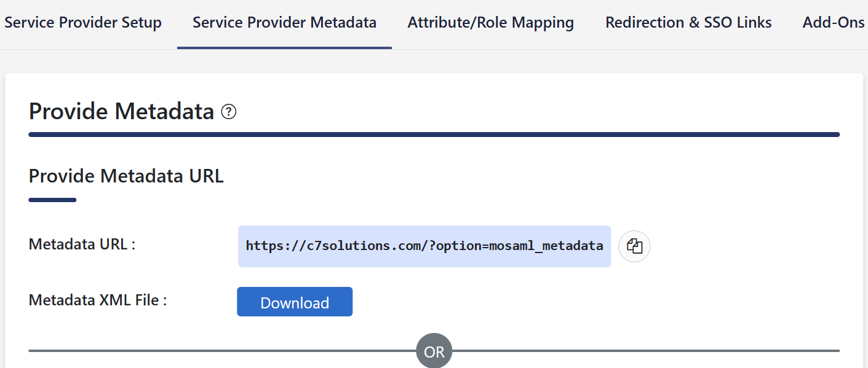The image size is (868, 368).
Task: Click the round OR separator badge
Action: click(434, 351)
